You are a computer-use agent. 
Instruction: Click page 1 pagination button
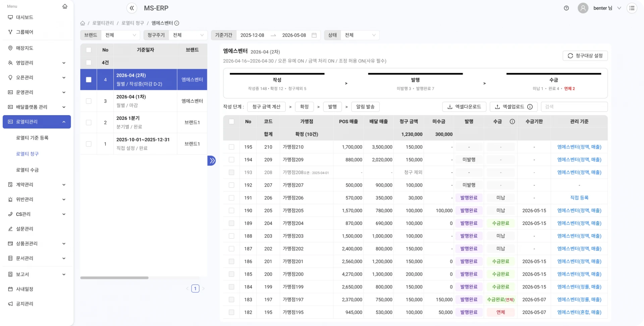(x=195, y=289)
